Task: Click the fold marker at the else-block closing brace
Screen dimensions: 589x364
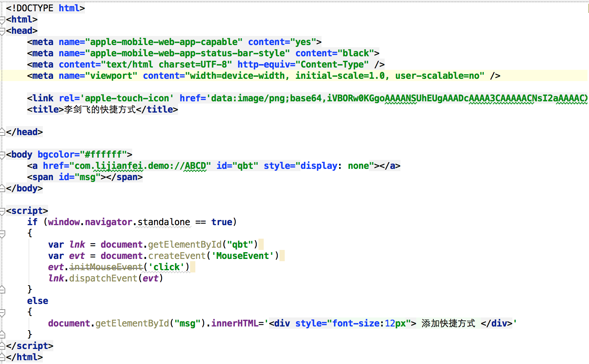Action: tap(2, 334)
